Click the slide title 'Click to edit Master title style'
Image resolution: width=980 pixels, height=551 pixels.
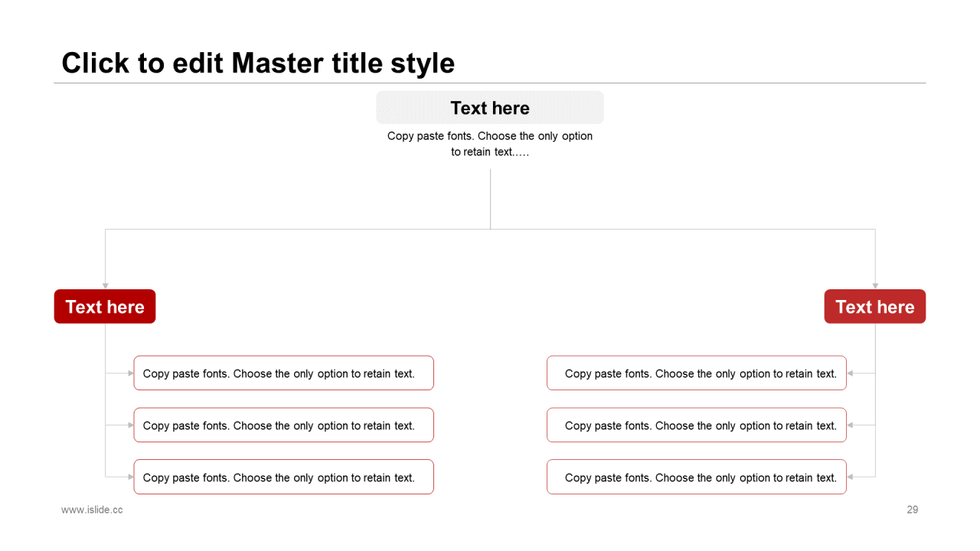pyautogui.click(x=258, y=63)
